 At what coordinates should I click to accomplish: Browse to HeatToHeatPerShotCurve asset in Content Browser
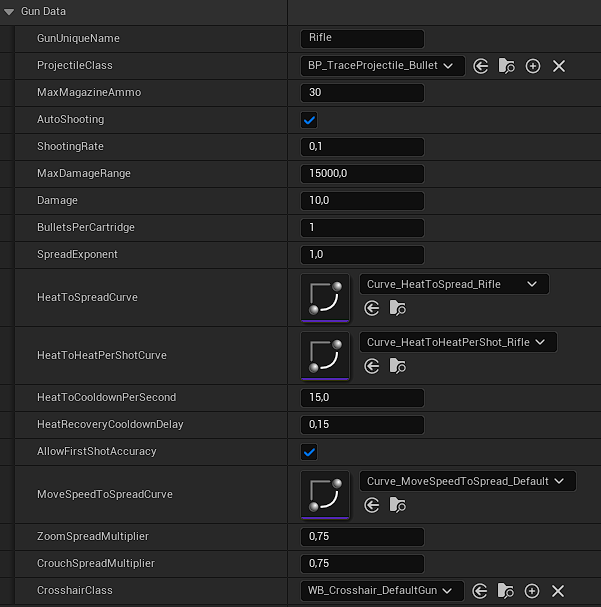[x=397, y=367]
